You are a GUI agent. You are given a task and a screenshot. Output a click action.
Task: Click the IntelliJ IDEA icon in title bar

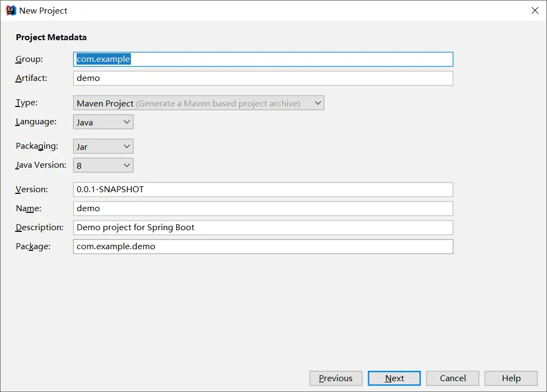(x=11, y=10)
